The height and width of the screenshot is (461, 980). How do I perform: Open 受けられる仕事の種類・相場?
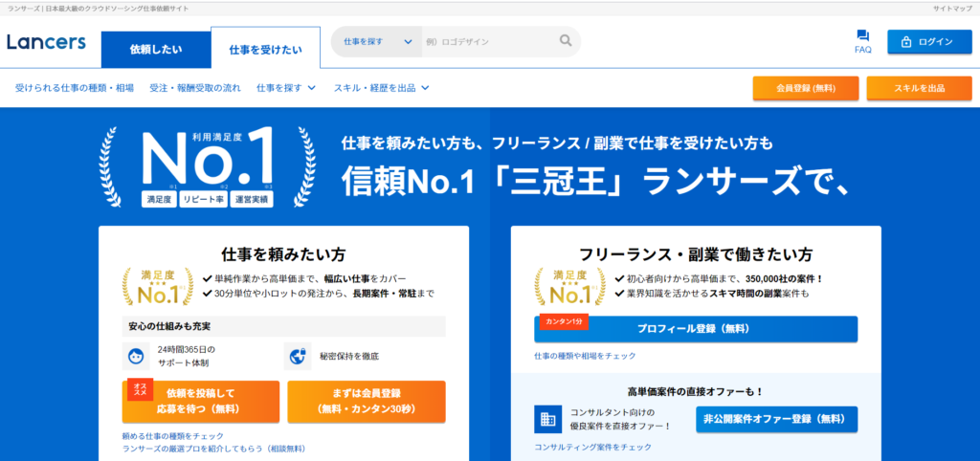(x=75, y=88)
